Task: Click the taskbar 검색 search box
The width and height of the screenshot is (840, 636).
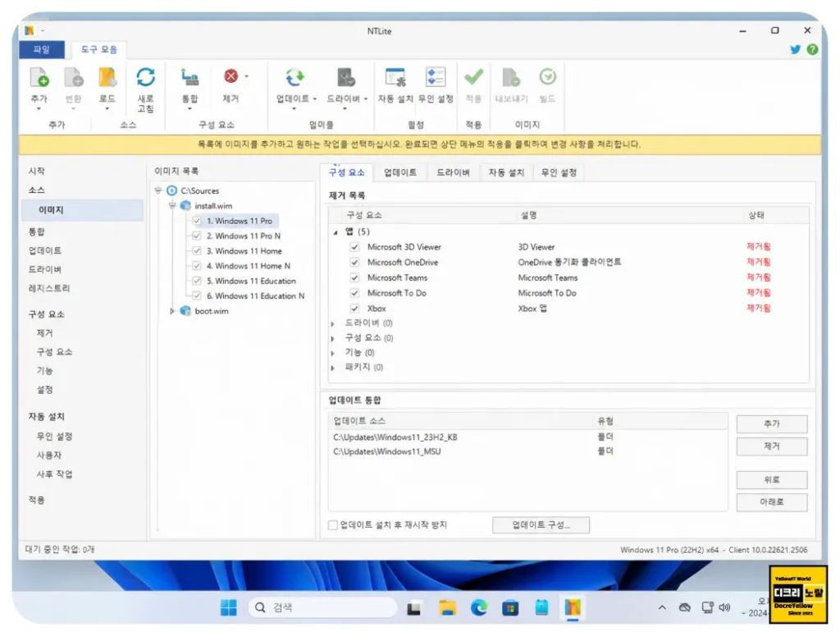Action: point(322,607)
